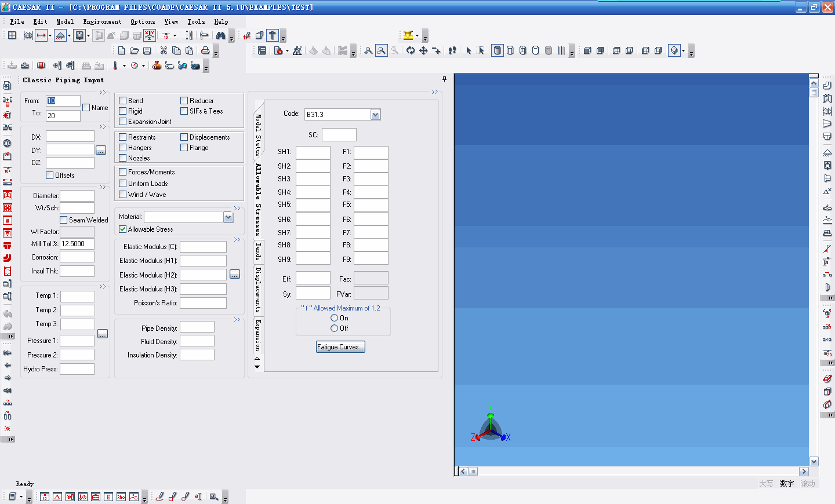Image resolution: width=835 pixels, height=504 pixels.
Task: Click the red arrow length icon
Action: (x=41, y=35)
